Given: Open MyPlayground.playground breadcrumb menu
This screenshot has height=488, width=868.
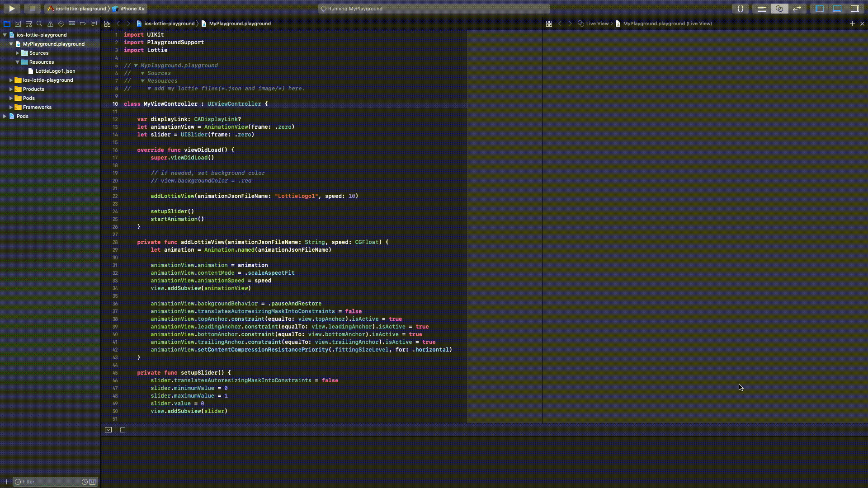Looking at the screenshot, I should click(x=240, y=24).
